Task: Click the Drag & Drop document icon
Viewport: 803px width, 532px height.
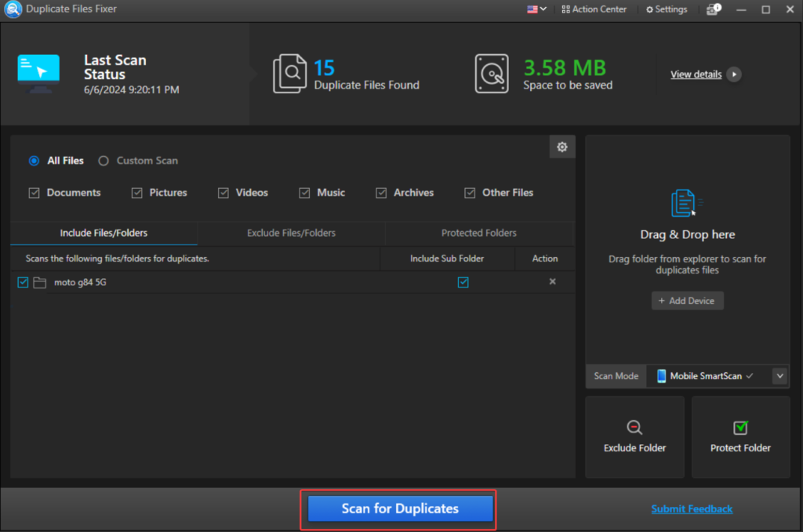Action: 684,203
